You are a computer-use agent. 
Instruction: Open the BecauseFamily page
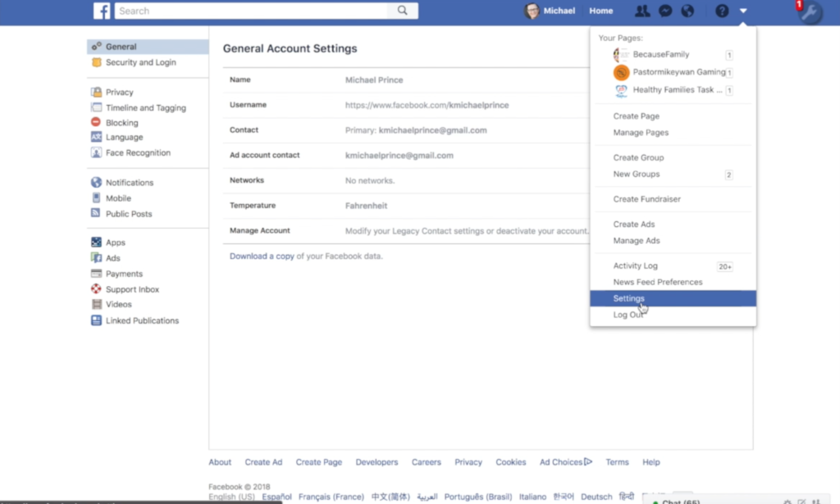click(660, 55)
